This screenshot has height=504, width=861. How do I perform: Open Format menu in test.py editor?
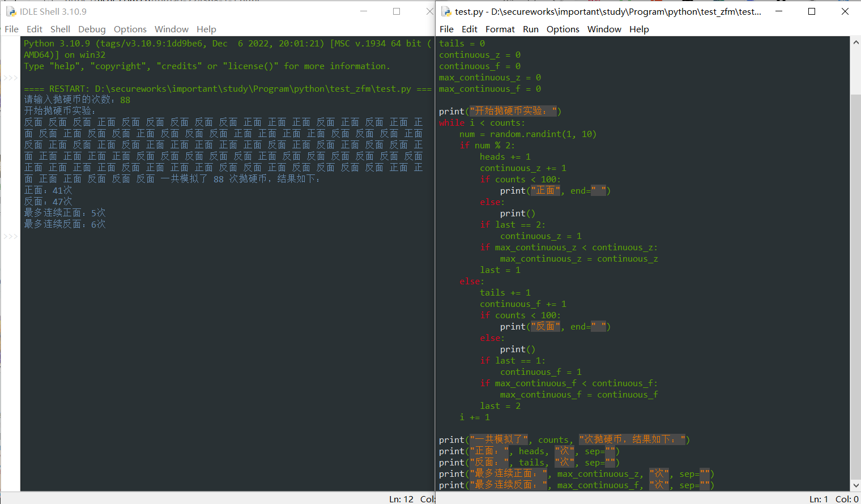500,29
